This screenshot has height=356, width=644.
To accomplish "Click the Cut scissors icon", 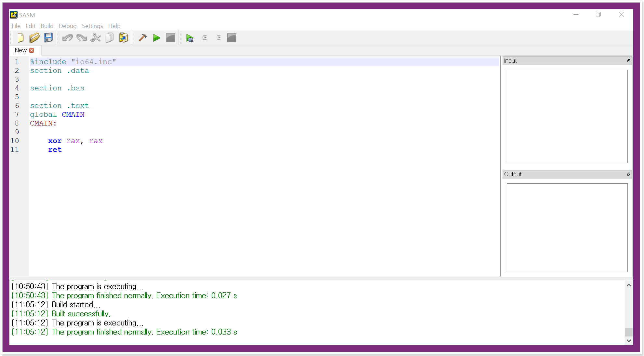I will pos(96,38).
